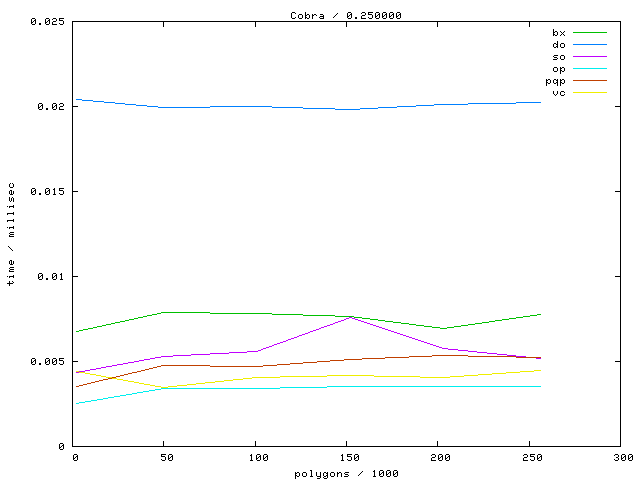
Task: Click the 300 x-axis tick label
Action: [x=622, y=457]
